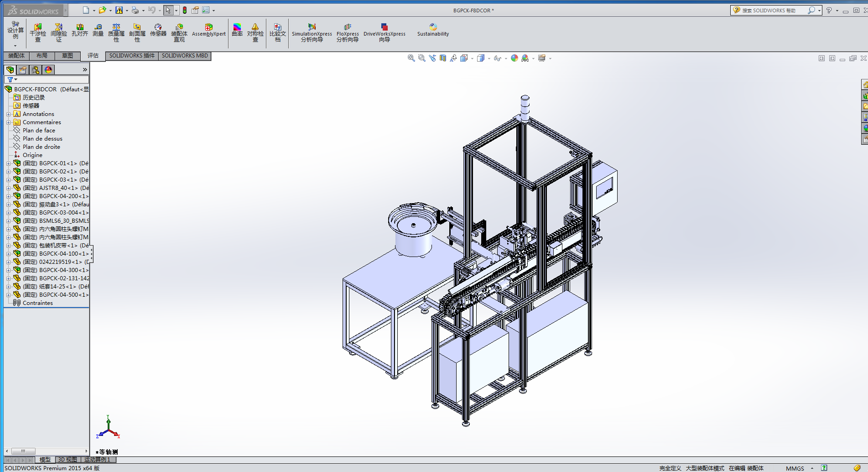The height and width of the screenshot is (472, 868).
Task: Expand the Annotations folder in tree
Action: point(8,114)
